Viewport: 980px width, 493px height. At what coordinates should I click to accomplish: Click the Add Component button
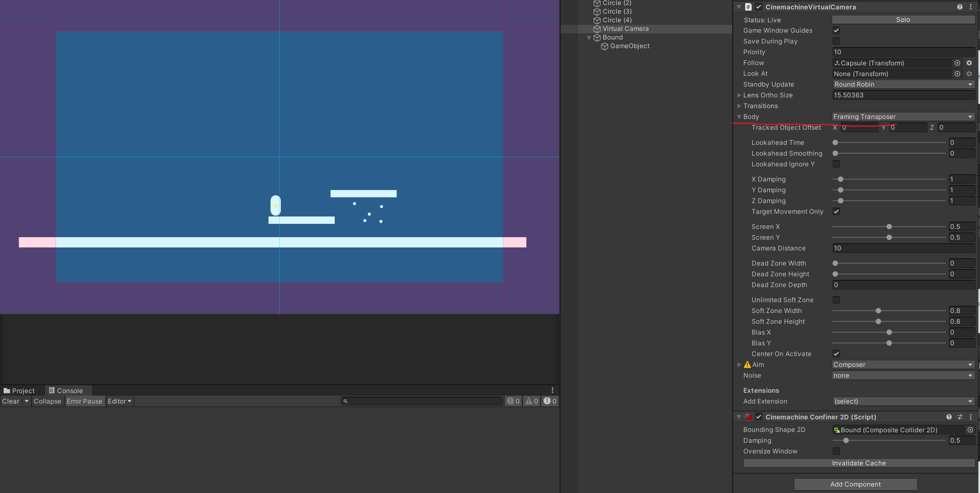855,484
